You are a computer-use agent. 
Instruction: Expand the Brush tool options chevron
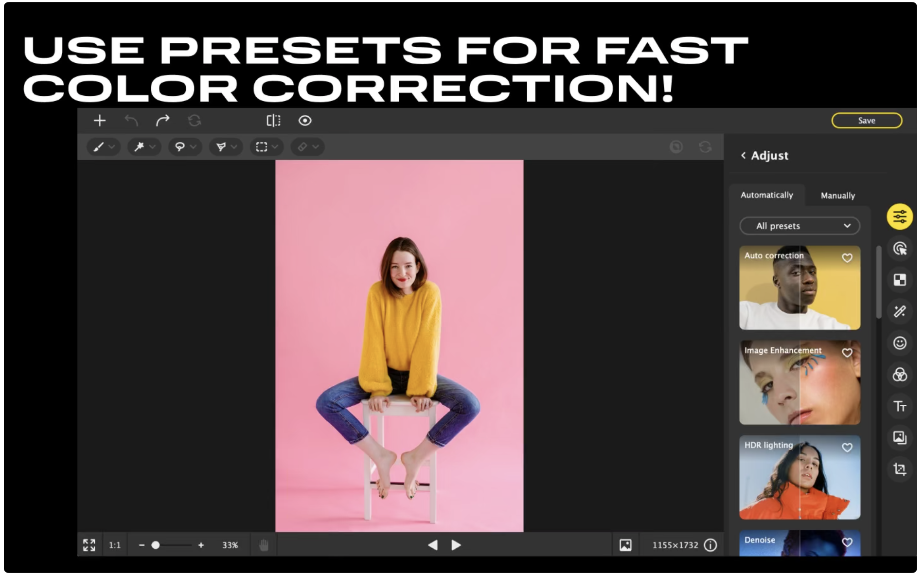coord(112,147)
